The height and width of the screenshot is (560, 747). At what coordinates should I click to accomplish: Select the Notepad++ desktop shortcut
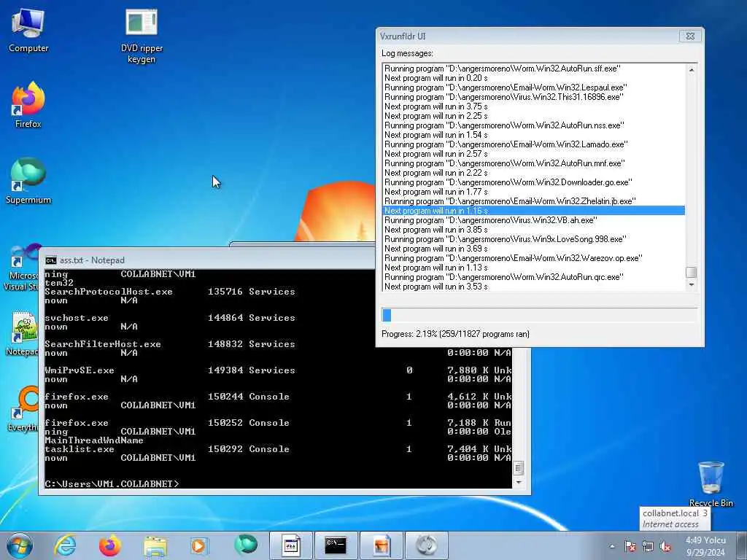22,333
